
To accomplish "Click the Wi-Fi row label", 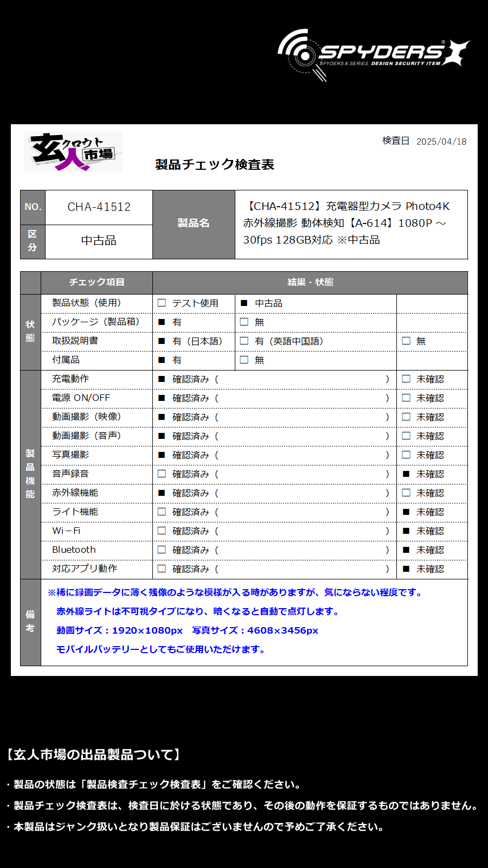I will (x=66, y=531).
